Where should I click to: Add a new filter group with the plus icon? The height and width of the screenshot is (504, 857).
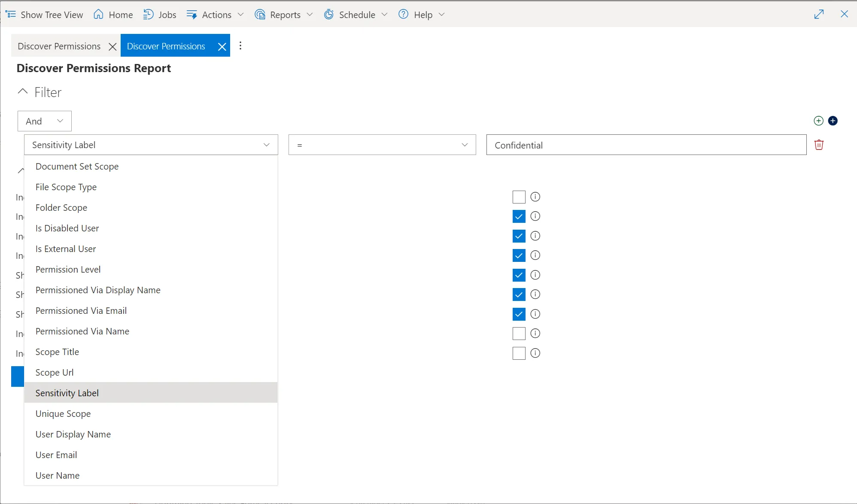coord(833,121)
